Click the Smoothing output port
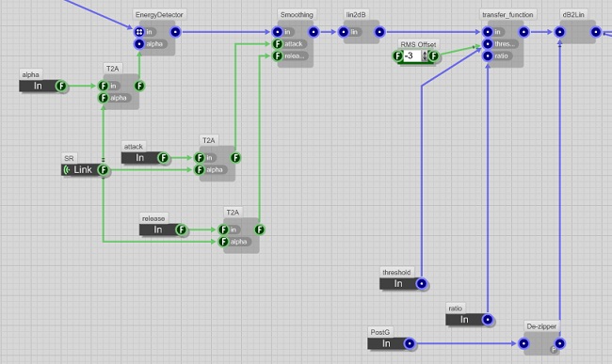This screenshot has width=612, height=364. 314,32
